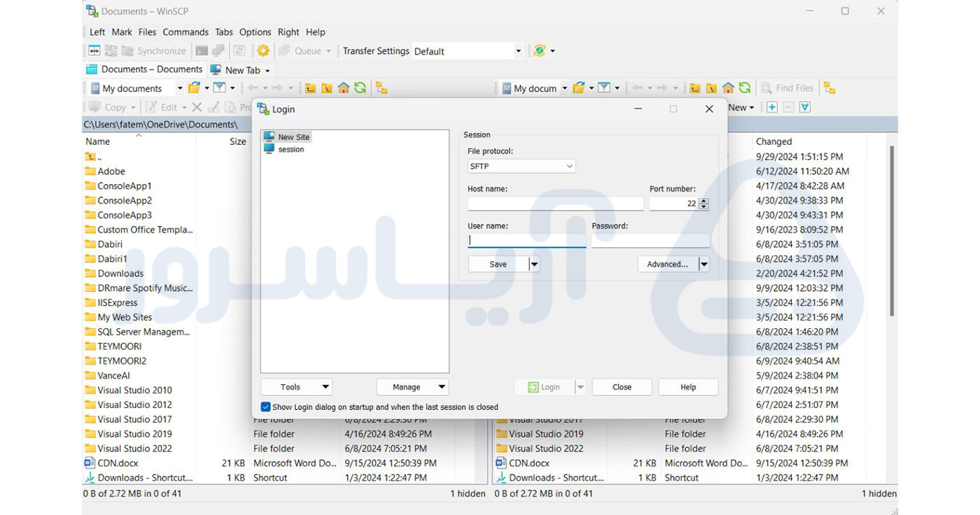Go to right panel root directory icon
This screenshot has height=515, width=980.
(x=711, y=87)
